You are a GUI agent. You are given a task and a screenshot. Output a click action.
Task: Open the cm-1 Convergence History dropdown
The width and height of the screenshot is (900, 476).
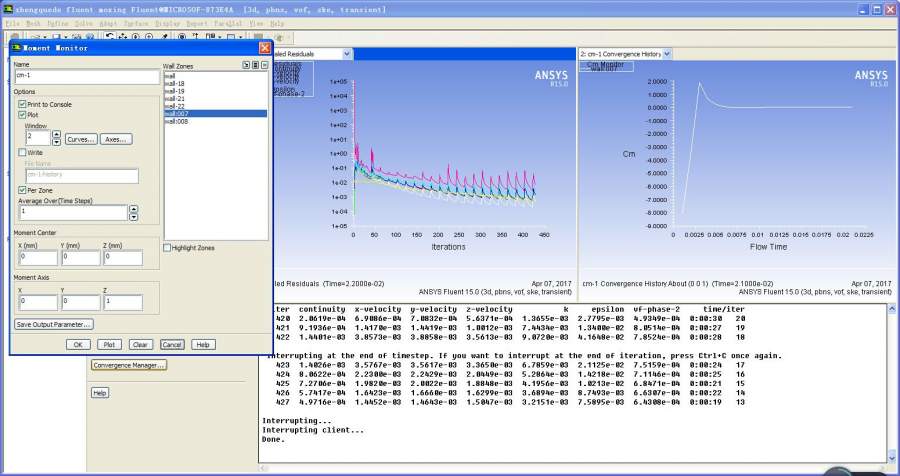[667, 54]
